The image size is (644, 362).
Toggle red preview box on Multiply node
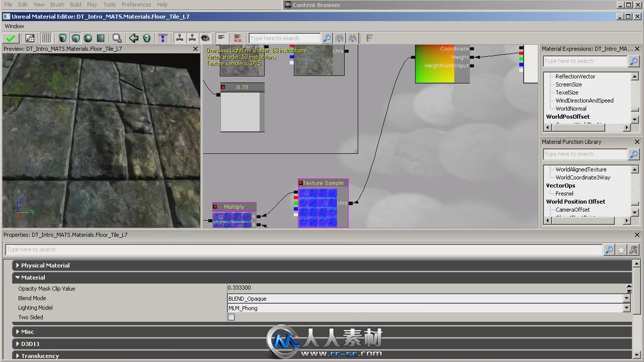coord(215,207)
